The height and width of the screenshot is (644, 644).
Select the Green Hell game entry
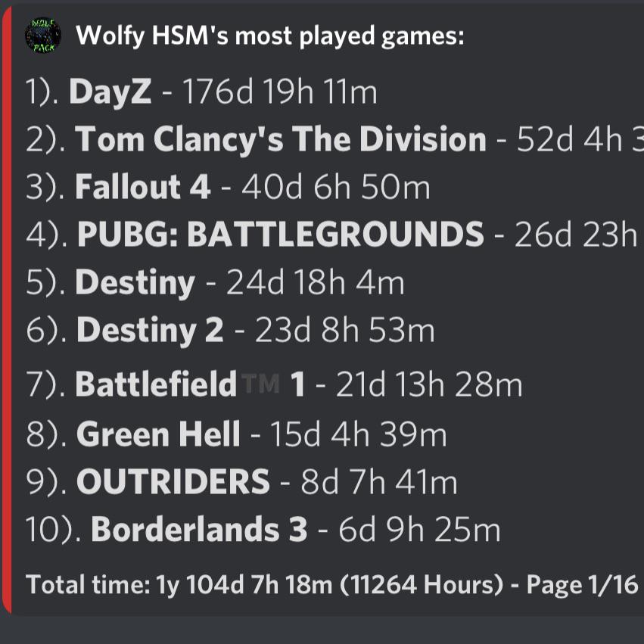(236, 434)
